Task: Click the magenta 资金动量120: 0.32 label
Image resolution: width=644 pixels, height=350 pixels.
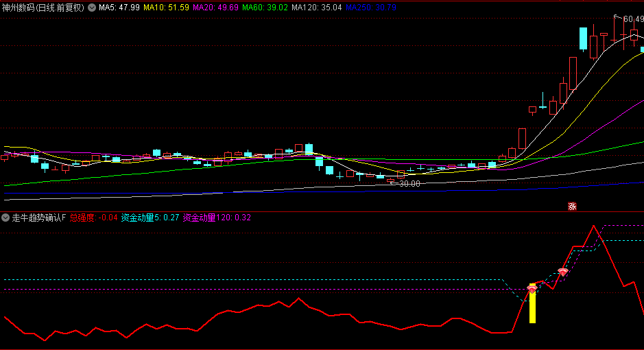Action: pyautogui.click(x=217, y=218)
